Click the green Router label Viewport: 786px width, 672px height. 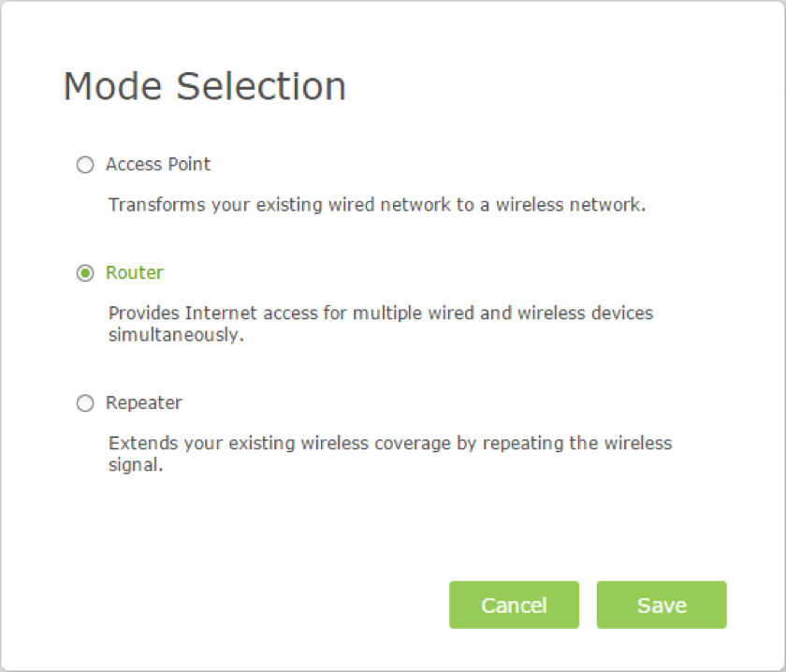coord(135,273)
